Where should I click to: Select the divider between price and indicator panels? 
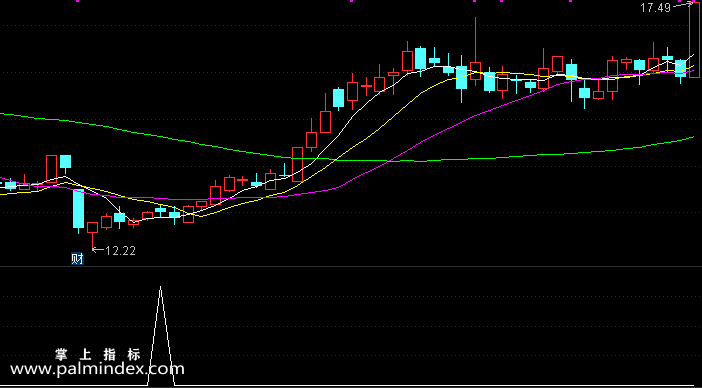tap(351, 267)
